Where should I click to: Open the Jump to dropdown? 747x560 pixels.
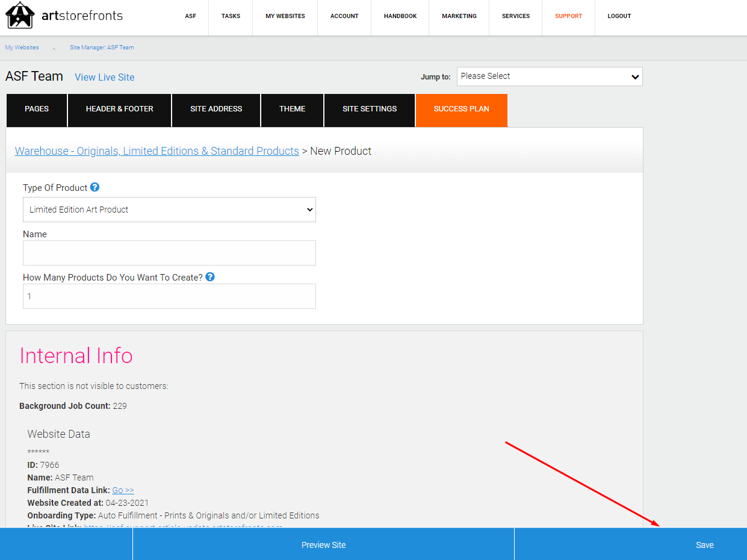[550, 76]
